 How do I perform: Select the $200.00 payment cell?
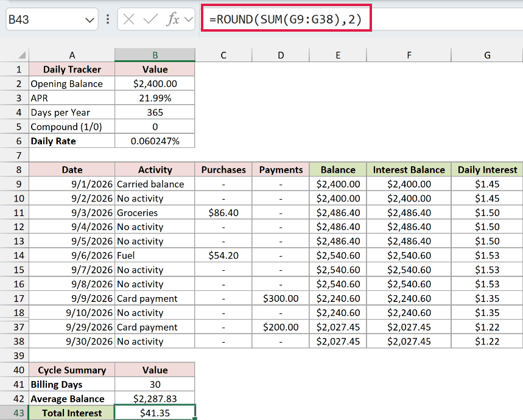pos(281,327)
